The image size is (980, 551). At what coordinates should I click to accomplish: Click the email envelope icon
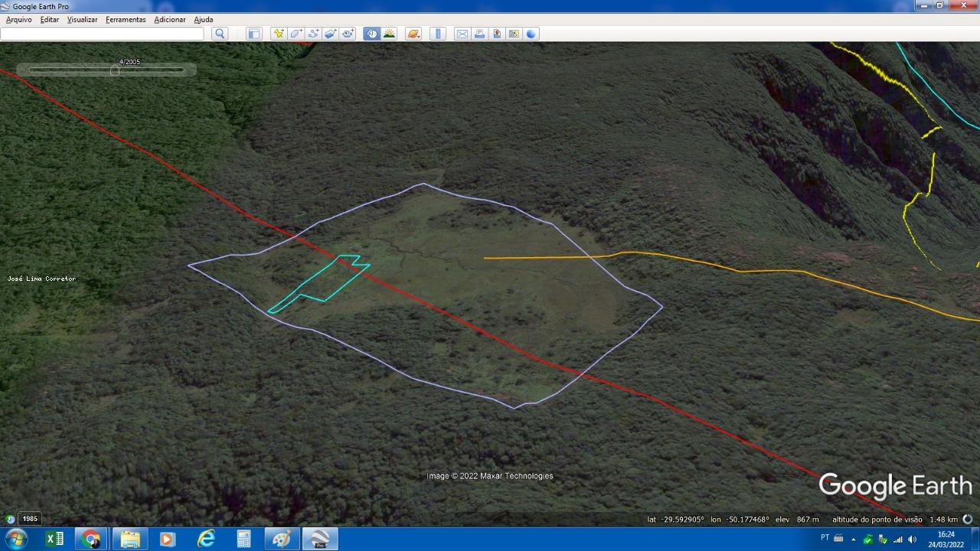click(462, 34)
